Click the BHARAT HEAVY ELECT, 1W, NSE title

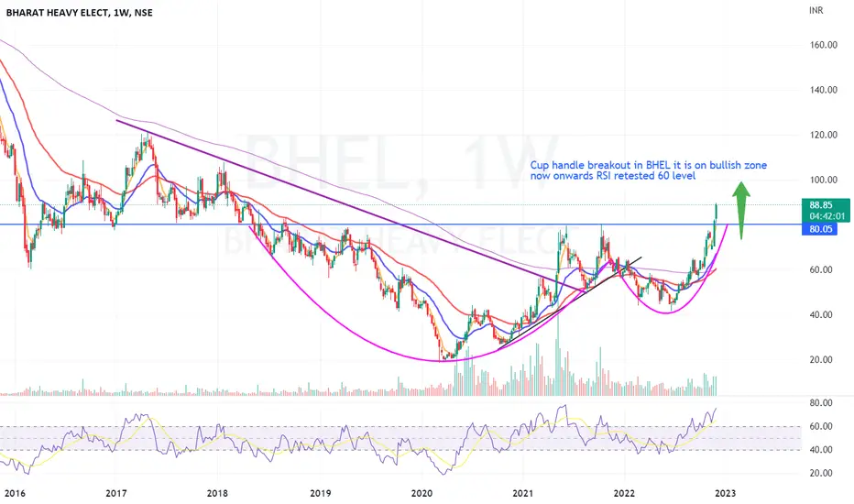tap(79, 13)
